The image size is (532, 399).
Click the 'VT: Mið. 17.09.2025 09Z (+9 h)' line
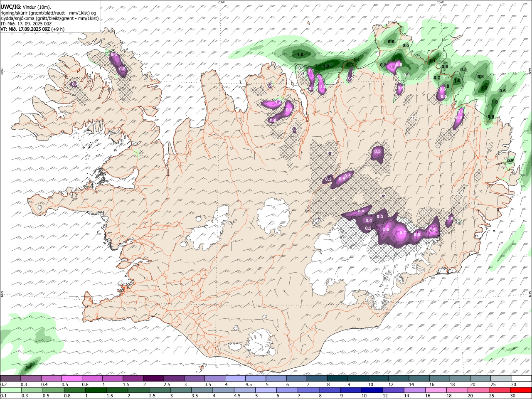(x=32, y=29)
